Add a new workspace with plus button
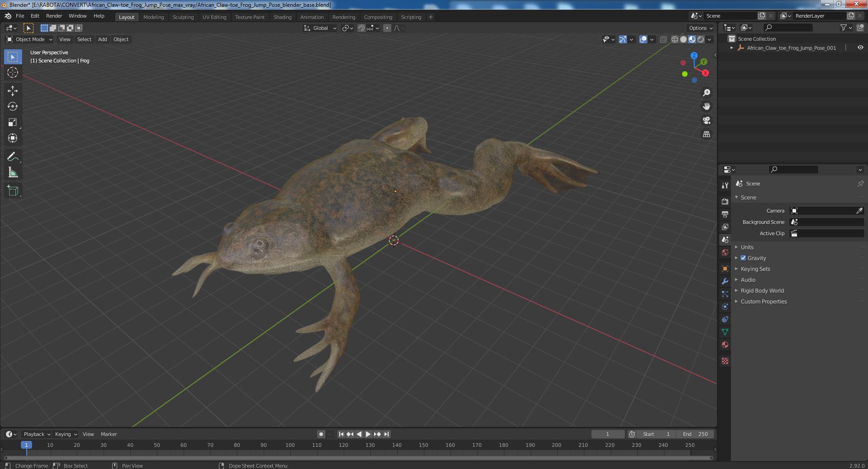 431,17
